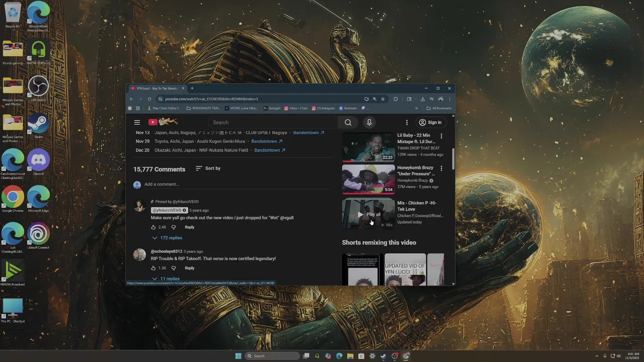Show more bookmarks with the chevron
Image resolution: width=644 pixels, height=362 pixels.
(x=416, y=108)
